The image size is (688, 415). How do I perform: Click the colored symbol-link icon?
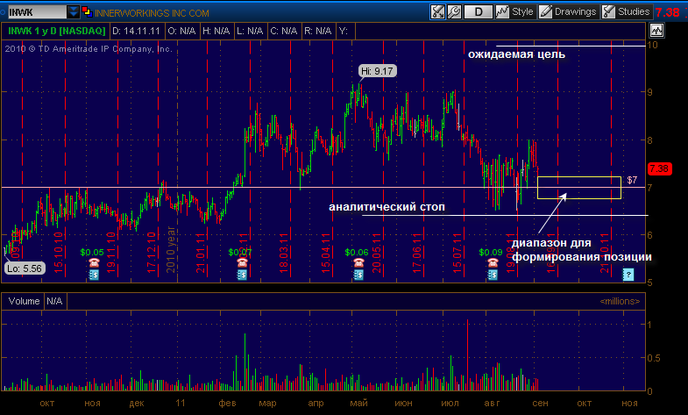[x=87, y=12]
